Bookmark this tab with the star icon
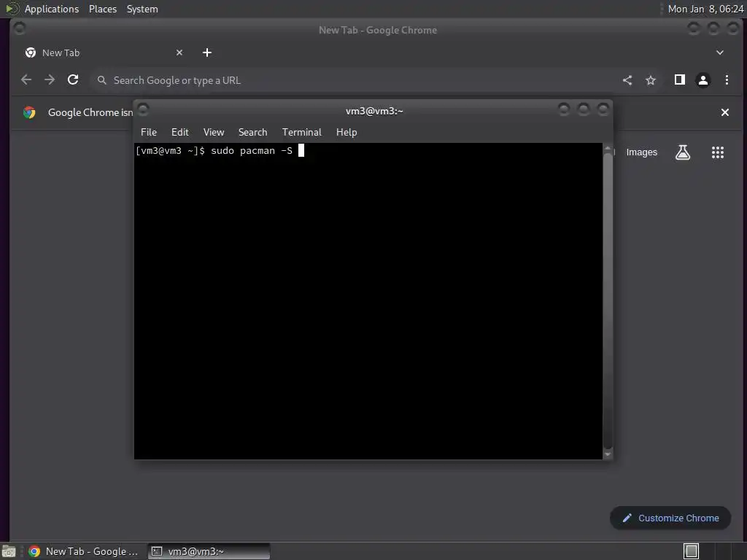Screen dimensions: 747x560 [x=651, y=80]
